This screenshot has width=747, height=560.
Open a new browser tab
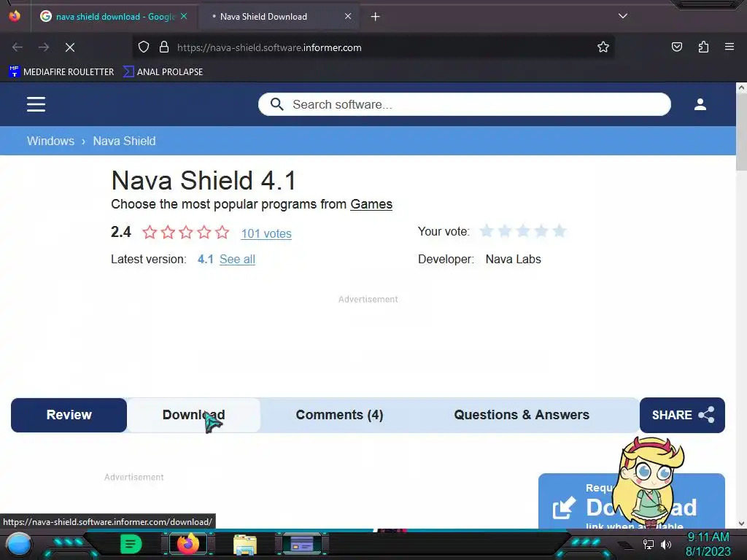pyautogui.click(x=376, y=17)
